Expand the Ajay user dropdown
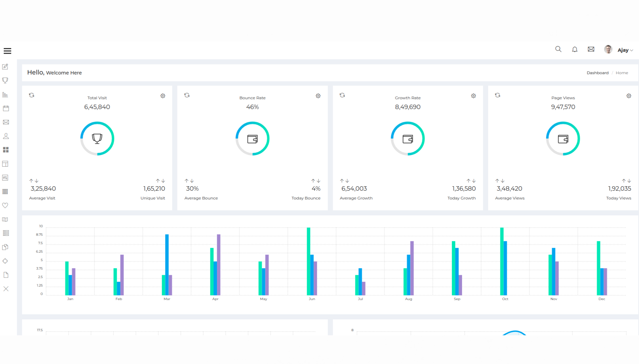This screenshot has width=639, height=364. click(625, 50)
